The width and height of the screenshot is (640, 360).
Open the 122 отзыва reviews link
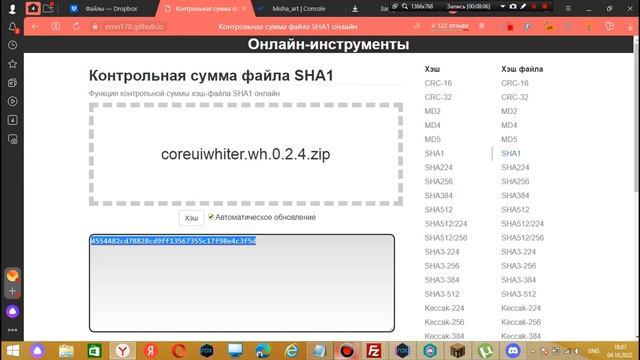pyautogui.click(x=449, y=26)
